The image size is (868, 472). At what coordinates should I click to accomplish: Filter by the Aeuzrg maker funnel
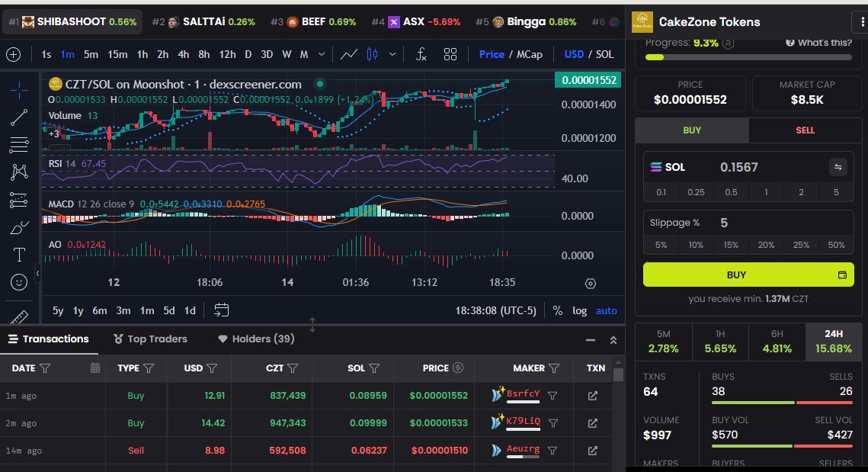pos(553,451)
